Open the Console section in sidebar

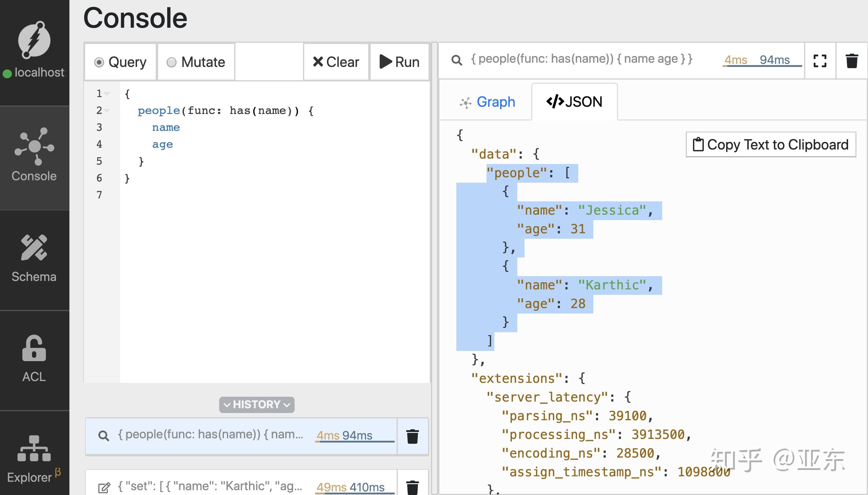34,156
